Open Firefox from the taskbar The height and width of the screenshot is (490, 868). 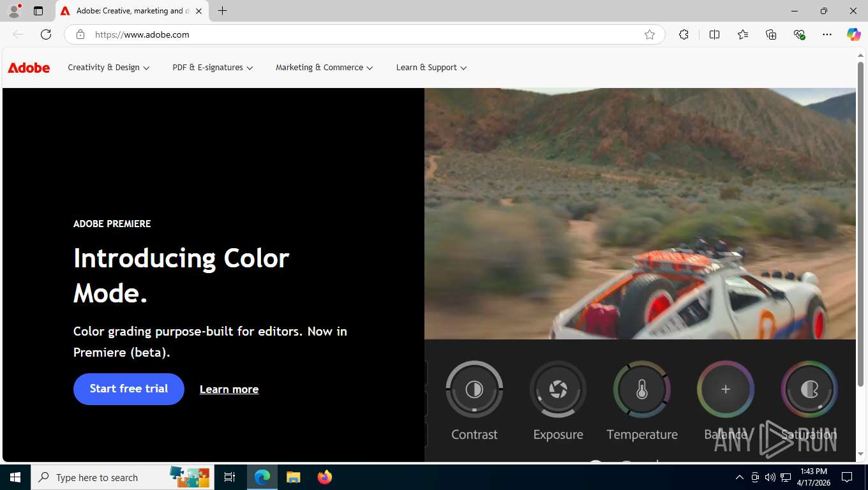(x=325, y=477)
